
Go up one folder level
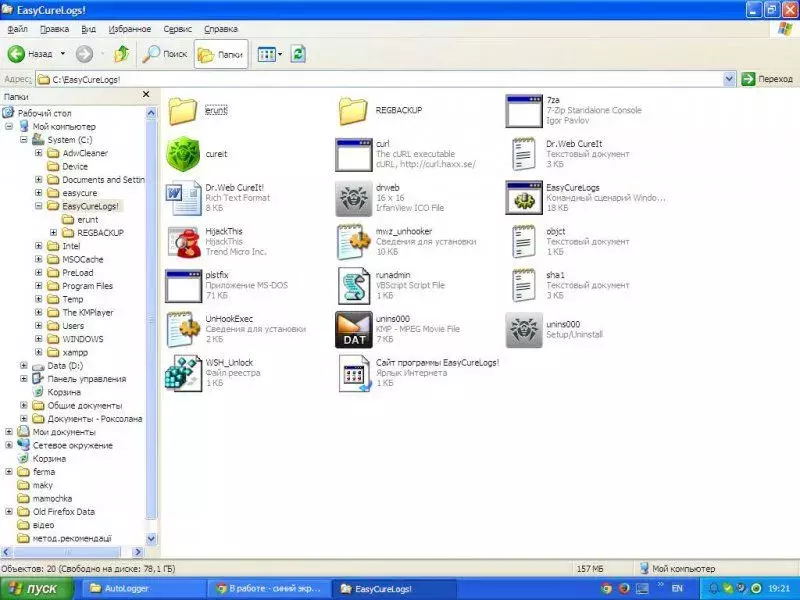(x=121, y=54)
